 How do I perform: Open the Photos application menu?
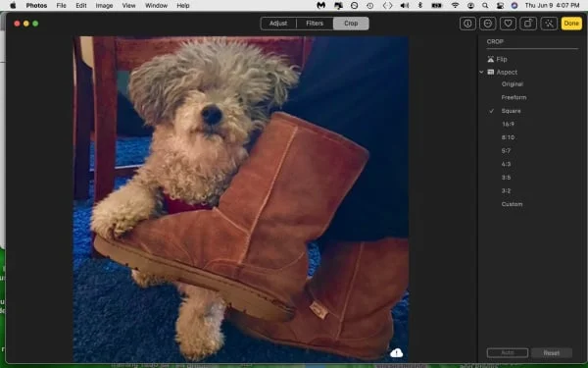pyautogui.click(x=36, y=5)
